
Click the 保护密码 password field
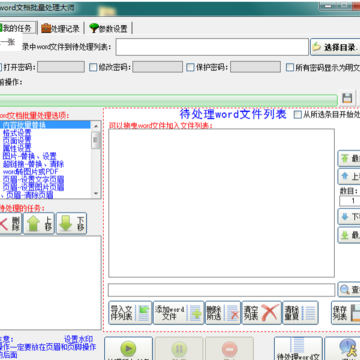coord(255,67)
